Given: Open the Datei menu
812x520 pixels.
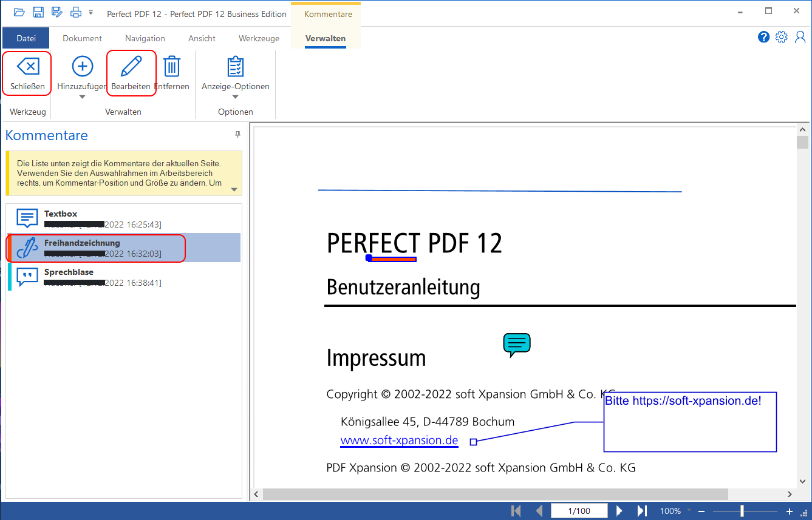Looking at the screenshot, I should click(26, 38).
